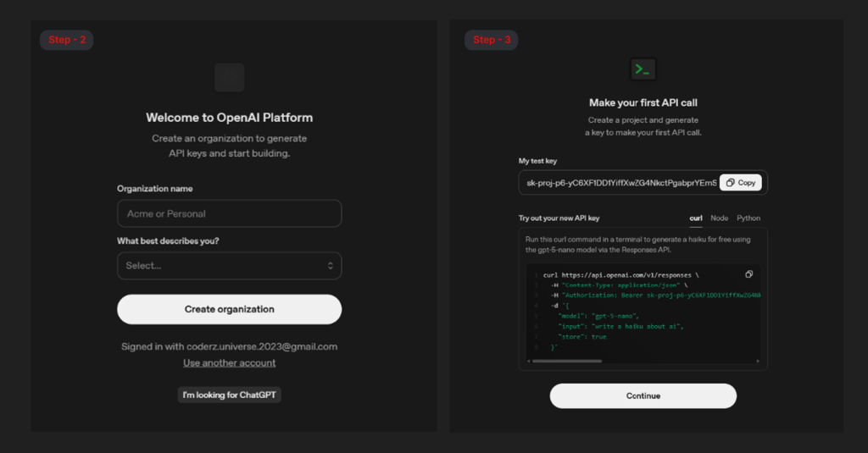Switch to the Node tab

click(719, 218)
